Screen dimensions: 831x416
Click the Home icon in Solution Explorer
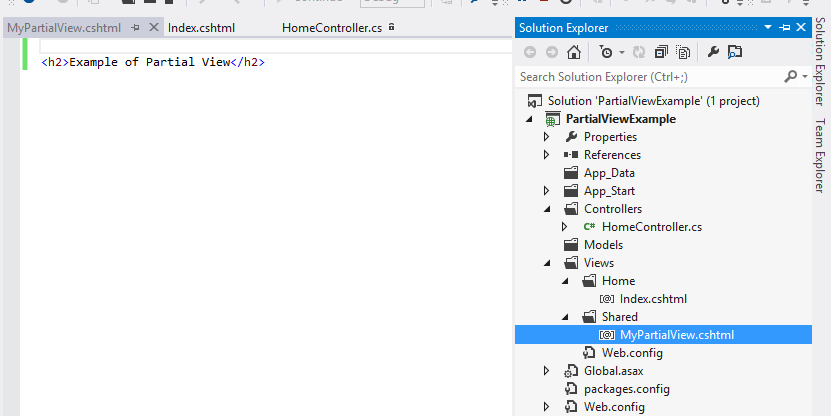573,52
